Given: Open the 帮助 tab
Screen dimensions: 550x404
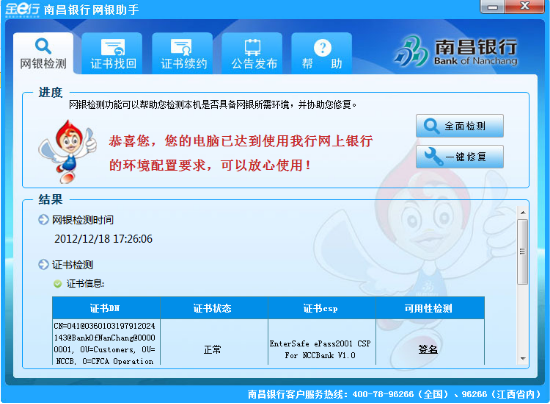Looking at the screenshot, I should [x=322, y=53].
